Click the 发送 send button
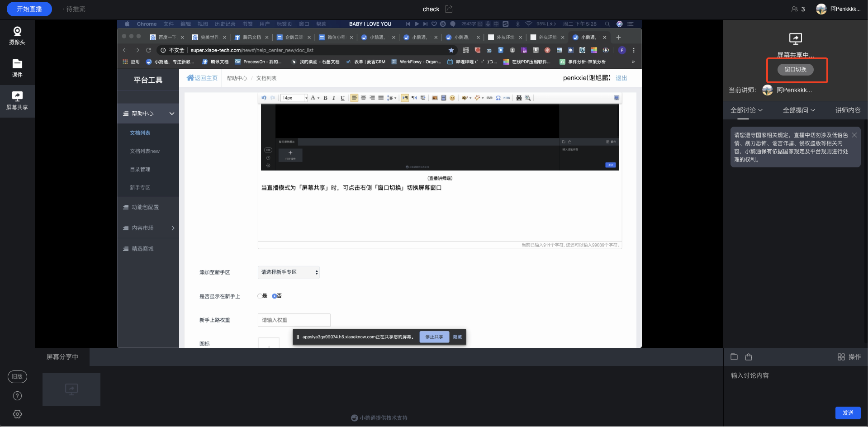Image resolution: width=868 pixels, height=427 pixels. click(848, 413)
